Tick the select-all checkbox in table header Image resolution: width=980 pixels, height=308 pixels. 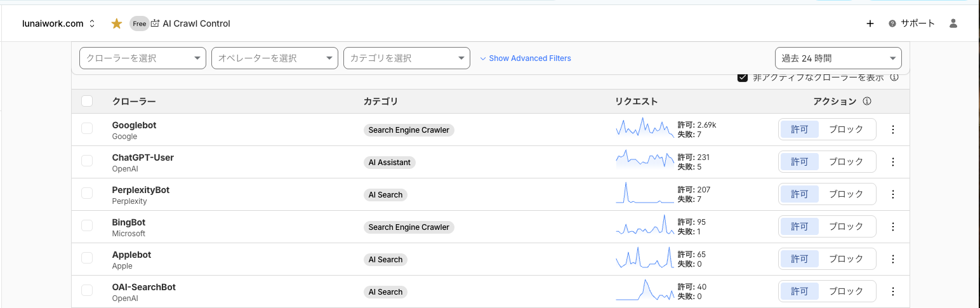tap(87, 101)
